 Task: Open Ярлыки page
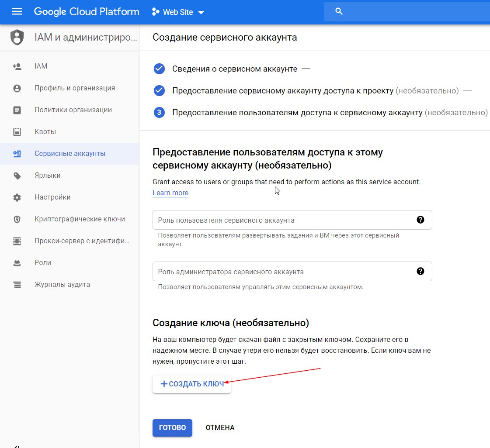click(x=70, y=176)
